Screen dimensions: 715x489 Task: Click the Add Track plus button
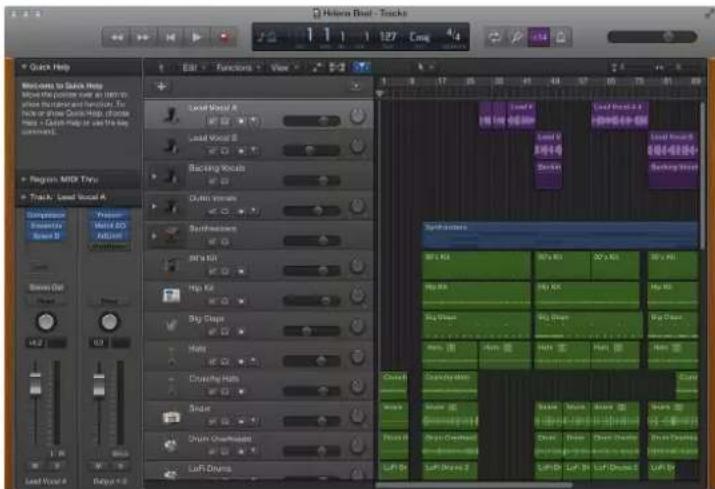[x=161, y=86]
